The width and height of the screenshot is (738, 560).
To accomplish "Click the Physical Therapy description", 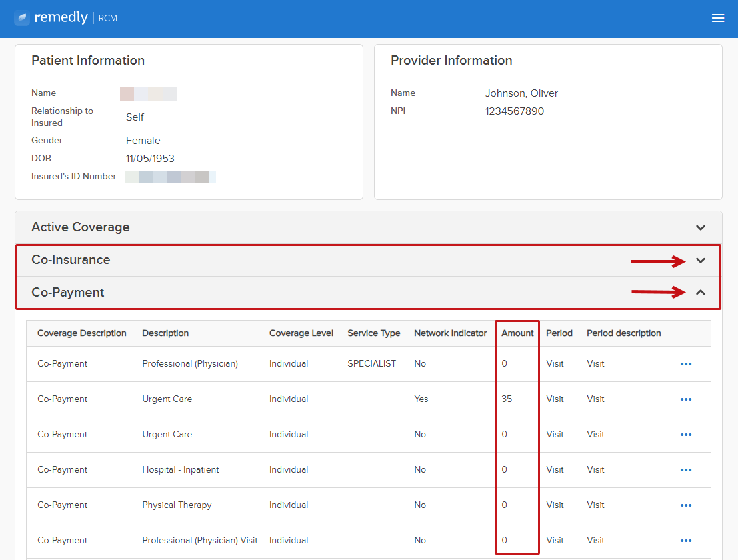I will click(x=177, y=505).
